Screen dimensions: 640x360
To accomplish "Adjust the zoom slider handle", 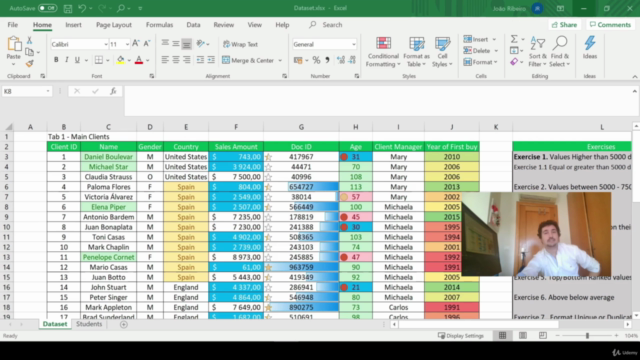I will (x=587, y=336).
